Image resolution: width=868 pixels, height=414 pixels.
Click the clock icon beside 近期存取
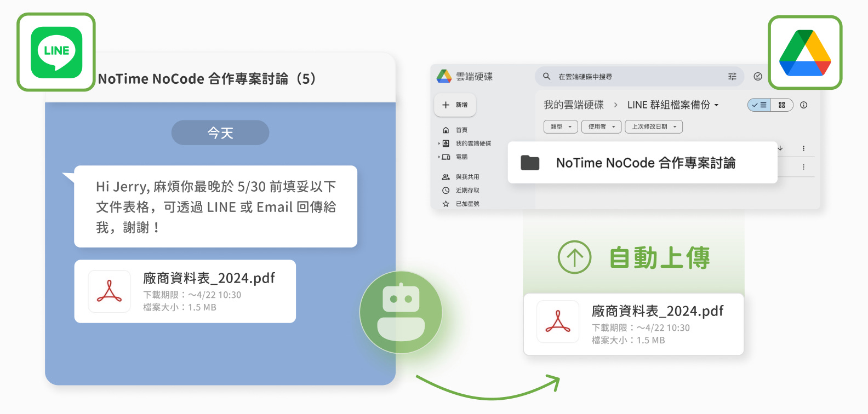[x=446, y=191]
